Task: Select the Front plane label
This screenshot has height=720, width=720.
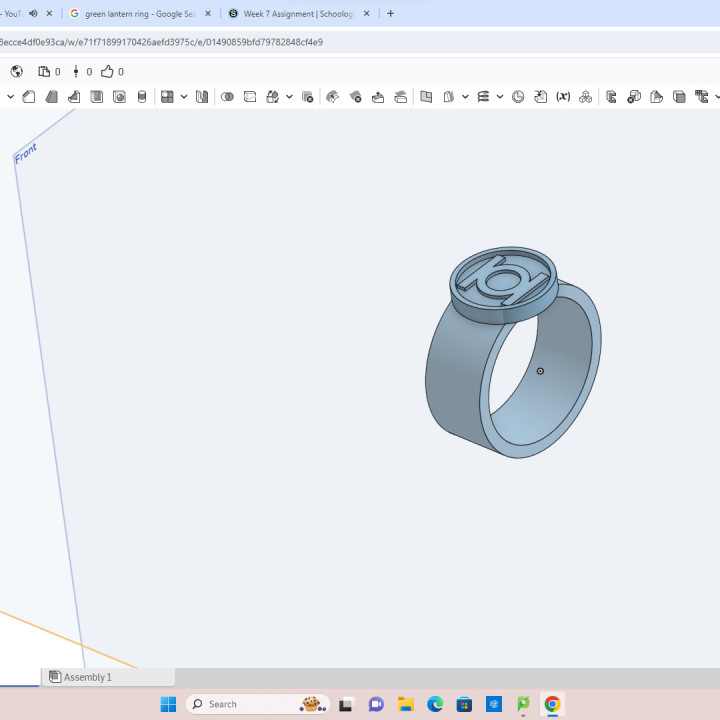Action: [26, 153]
